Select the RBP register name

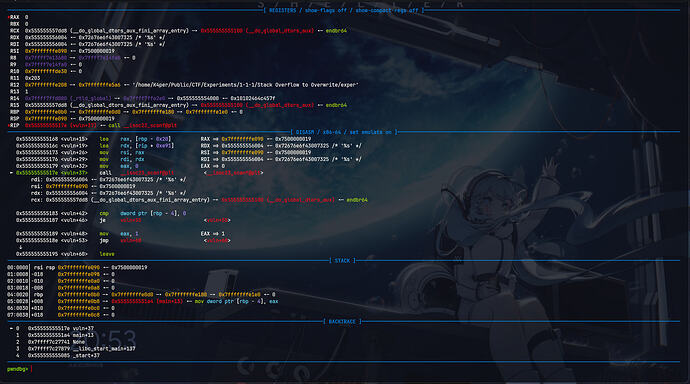[15, 112]
